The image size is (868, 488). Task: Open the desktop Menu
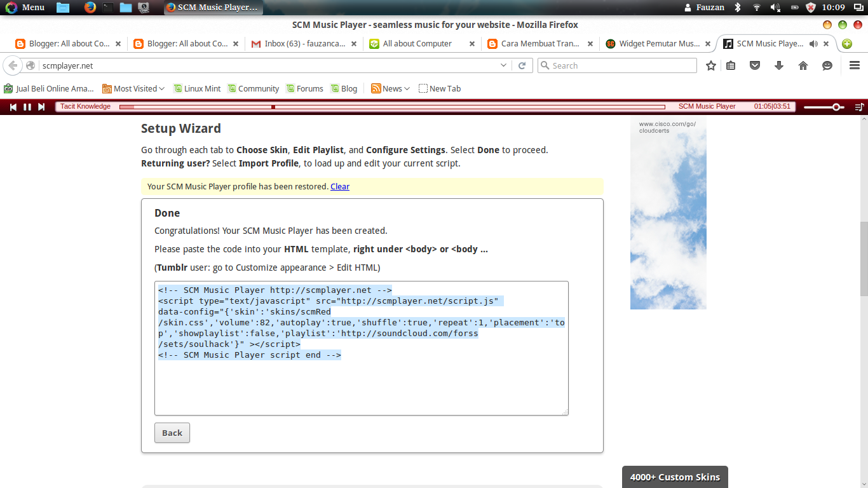[x=24, y=7]
